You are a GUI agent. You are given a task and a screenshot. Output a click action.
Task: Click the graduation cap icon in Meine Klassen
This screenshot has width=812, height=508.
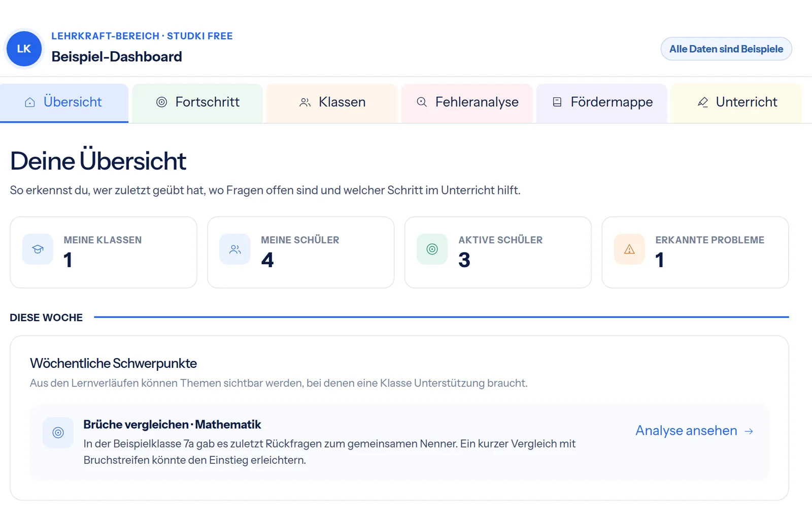point(38,249)
